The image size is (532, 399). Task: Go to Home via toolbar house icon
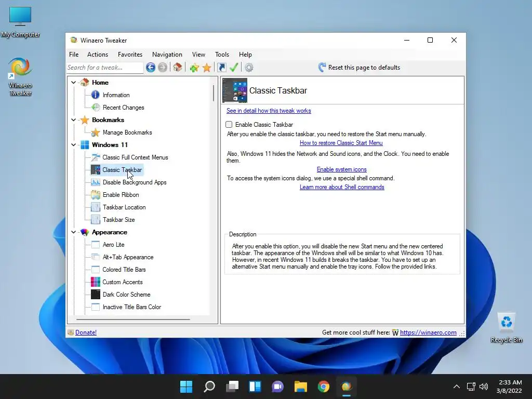point(178,67)
